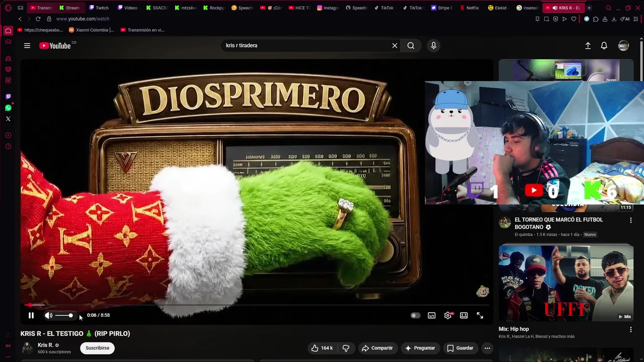The image size is (644, 362).
Task: Open the browser extensions cube icon
Action: point(596,19)
